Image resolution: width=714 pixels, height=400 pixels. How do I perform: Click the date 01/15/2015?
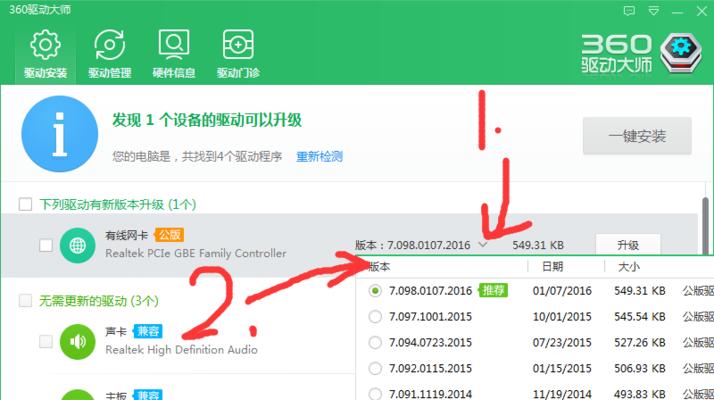(x=562, y=368)
